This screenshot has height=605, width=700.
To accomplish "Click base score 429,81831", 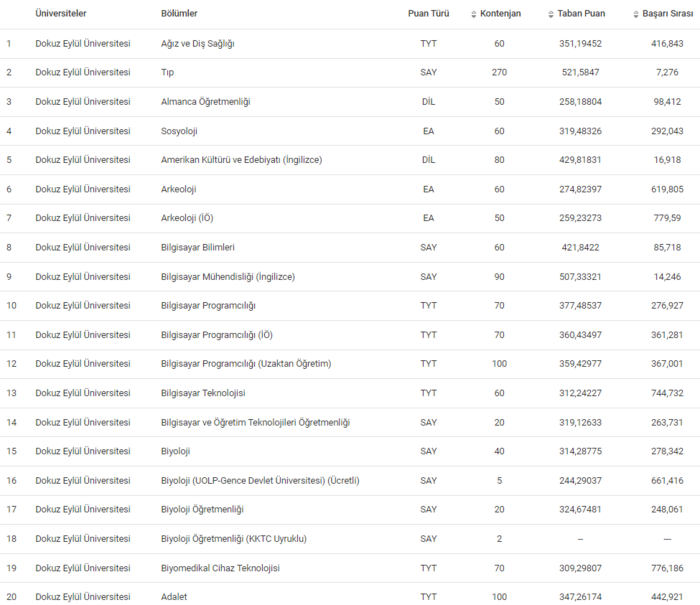I will click(x=580, y=160).
